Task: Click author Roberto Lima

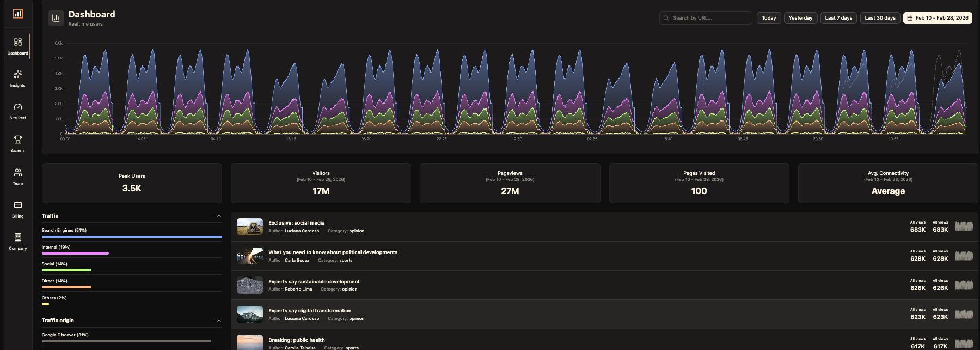Action: click(x=298, y=289)
